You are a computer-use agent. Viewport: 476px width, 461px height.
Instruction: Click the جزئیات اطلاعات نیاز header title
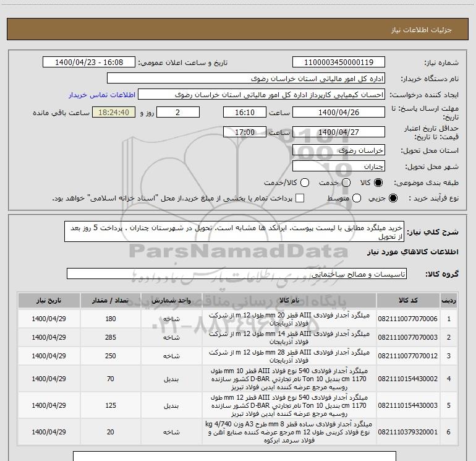pyautogui.click(x=422, y=30)
